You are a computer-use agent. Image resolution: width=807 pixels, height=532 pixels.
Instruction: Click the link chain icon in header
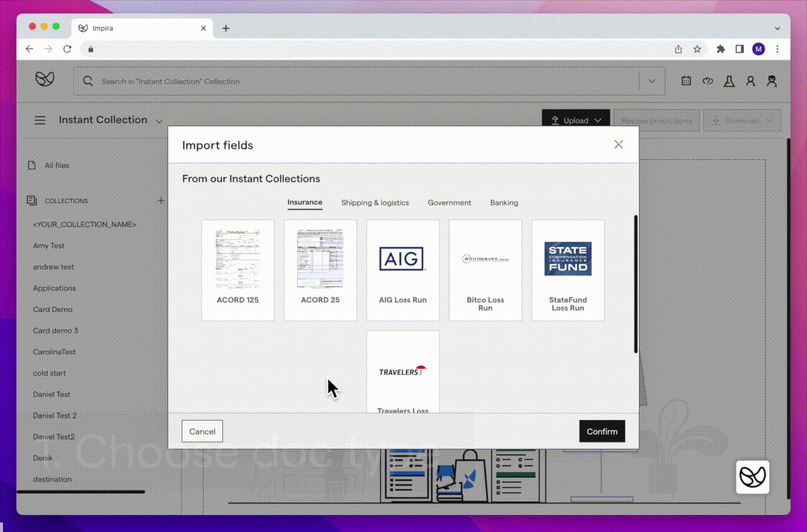[707, 81]
